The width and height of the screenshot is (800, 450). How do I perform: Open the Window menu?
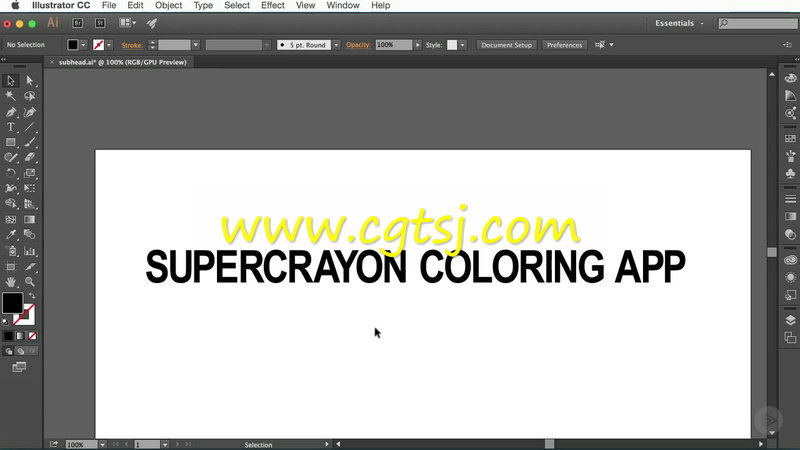click(343, 6)
